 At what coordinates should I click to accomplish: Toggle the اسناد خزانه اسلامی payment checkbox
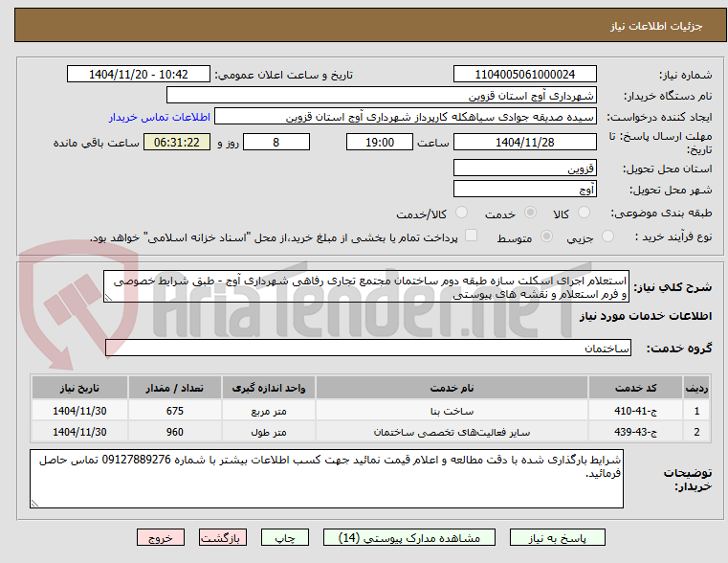pyautogui.click(x=471, y=236)
